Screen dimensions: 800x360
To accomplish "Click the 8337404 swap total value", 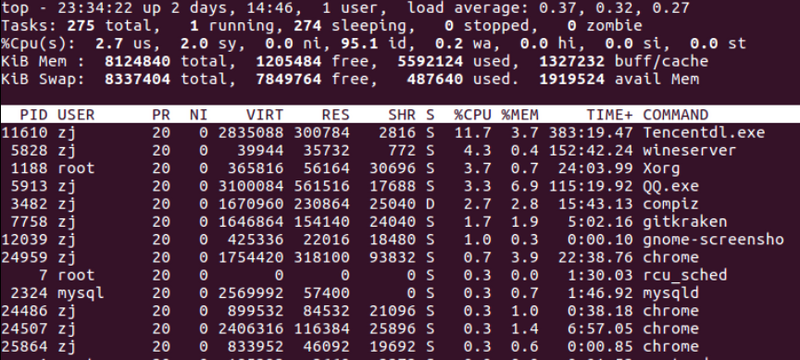I will [x=137, y=79].
